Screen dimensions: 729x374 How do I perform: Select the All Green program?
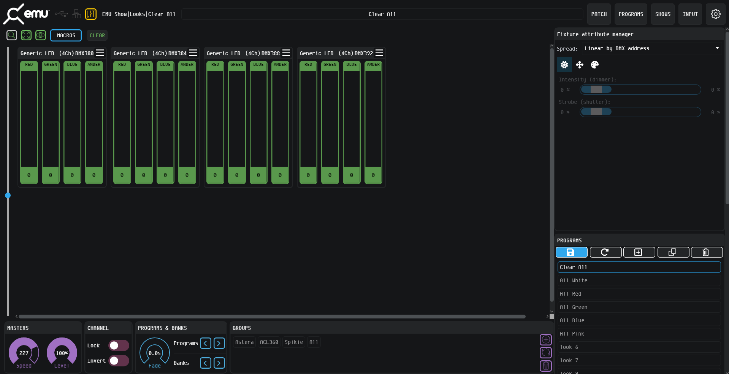[x=639, y=307]
